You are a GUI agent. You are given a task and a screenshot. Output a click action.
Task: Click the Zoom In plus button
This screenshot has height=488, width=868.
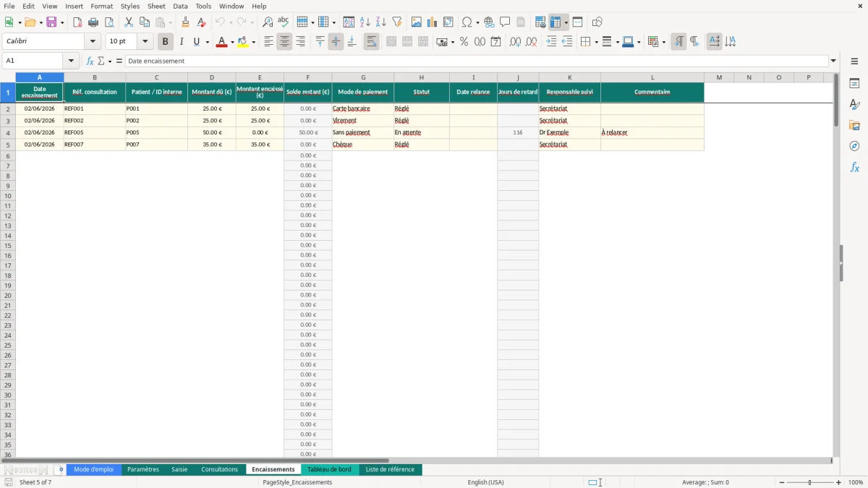pos(839,482)
